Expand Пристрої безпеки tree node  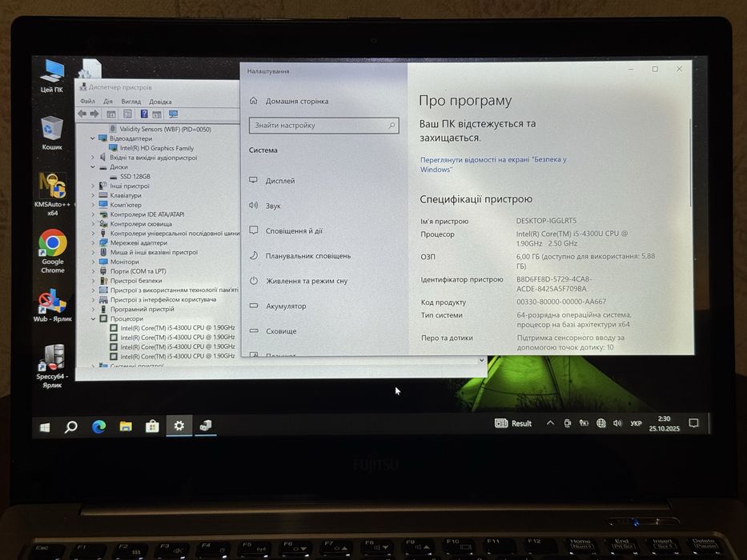(x=93, y=281)
